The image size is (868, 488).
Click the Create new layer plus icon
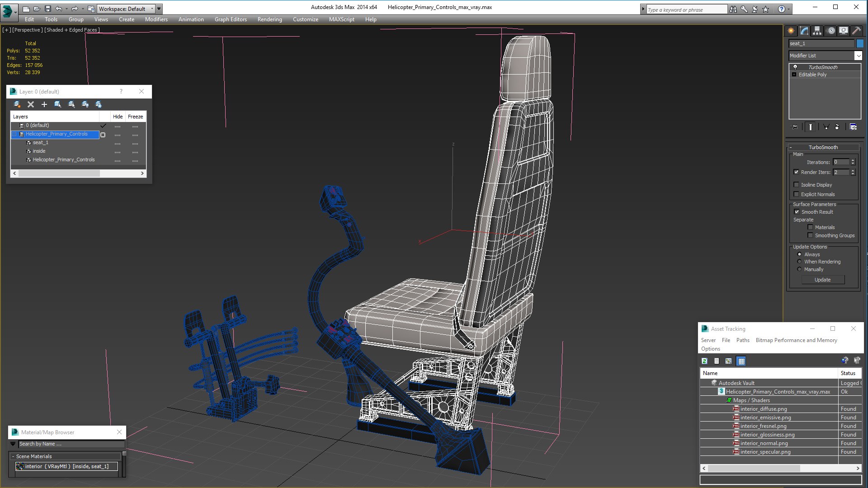tap(44, 104)
